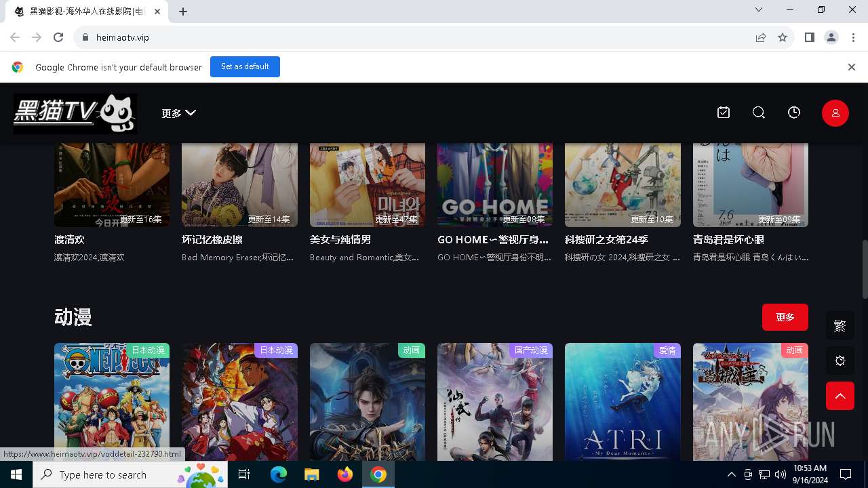Viewport: 868px width, 488px height.
Task: Open the network tray icon
Action: [x=764, y=474]
